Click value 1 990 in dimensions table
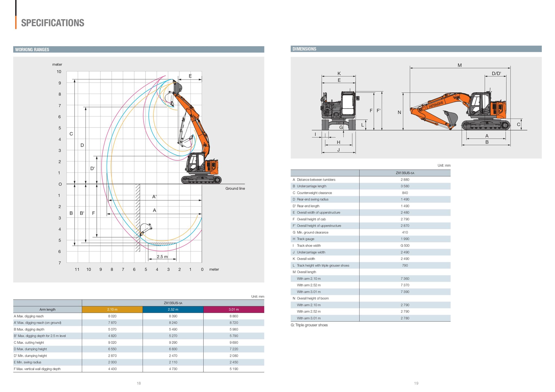Viewport: 555px width, 392px height. point(405,239)
